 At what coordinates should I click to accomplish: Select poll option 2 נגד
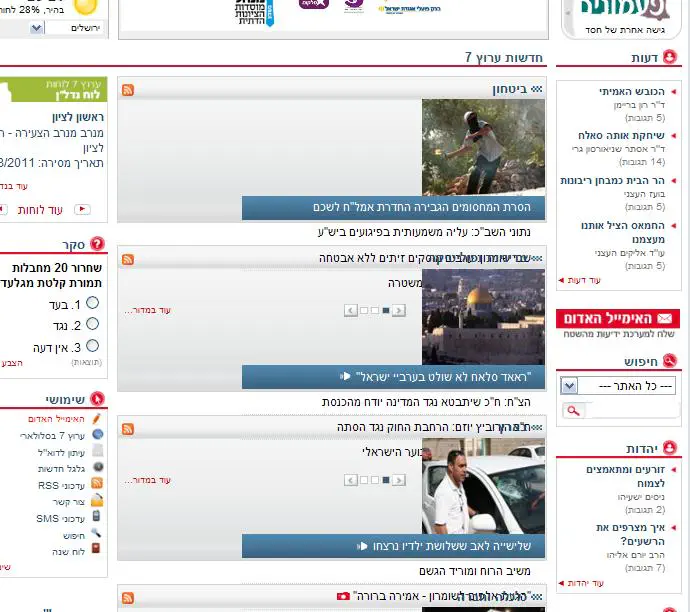click(92, 324)
